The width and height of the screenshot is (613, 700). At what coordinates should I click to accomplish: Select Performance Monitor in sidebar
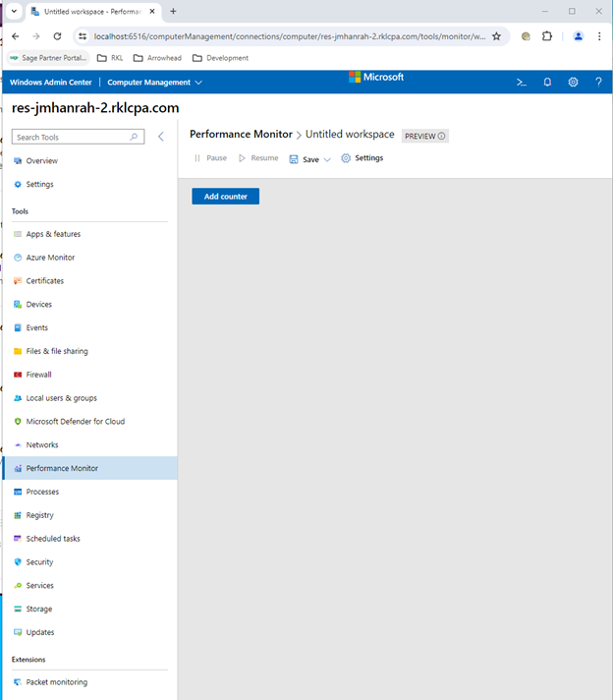(x=90, y=468)
